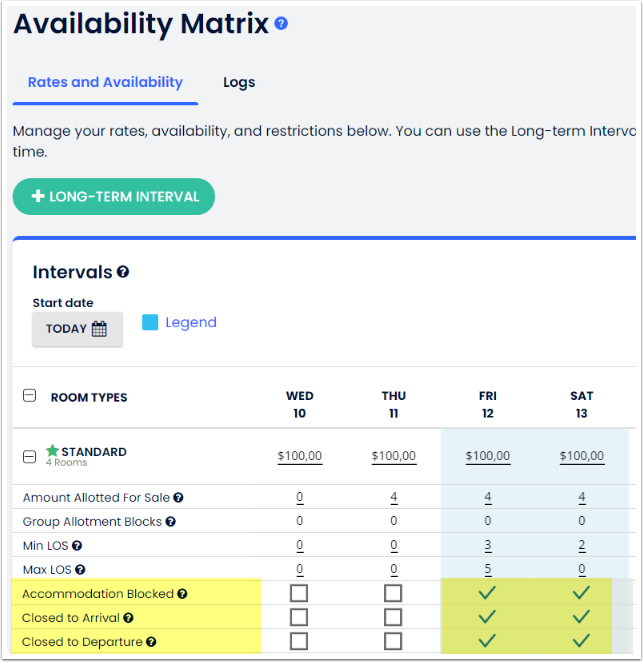Select the Rates and Availability tab
This screenshot has height=662, width=643.
click(x=105, y=82)
